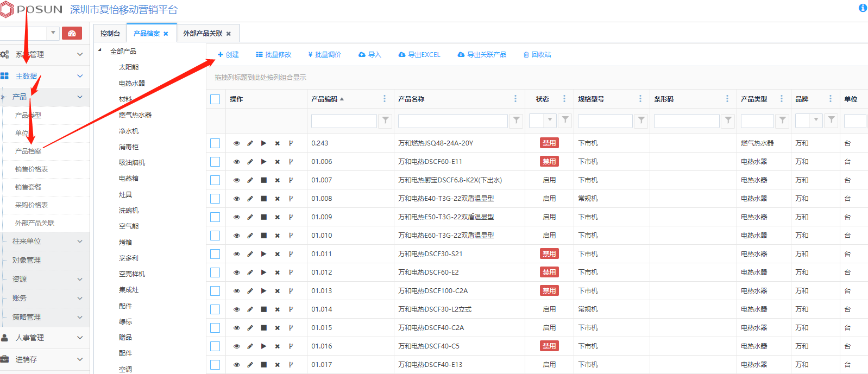
Task: Check the row checkbox for product 01.009
Action: 215,217
